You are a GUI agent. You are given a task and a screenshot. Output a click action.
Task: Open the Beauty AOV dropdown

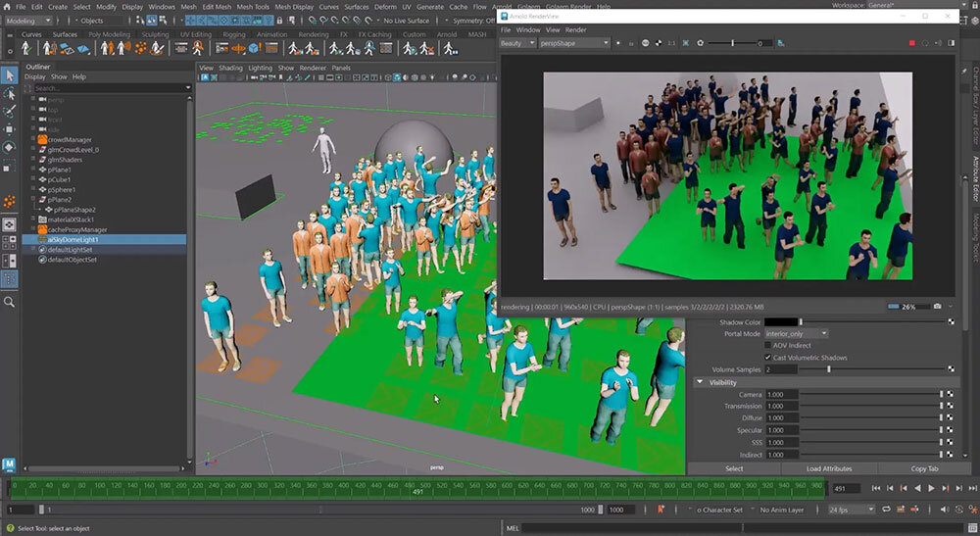click(x=516, y=43)
